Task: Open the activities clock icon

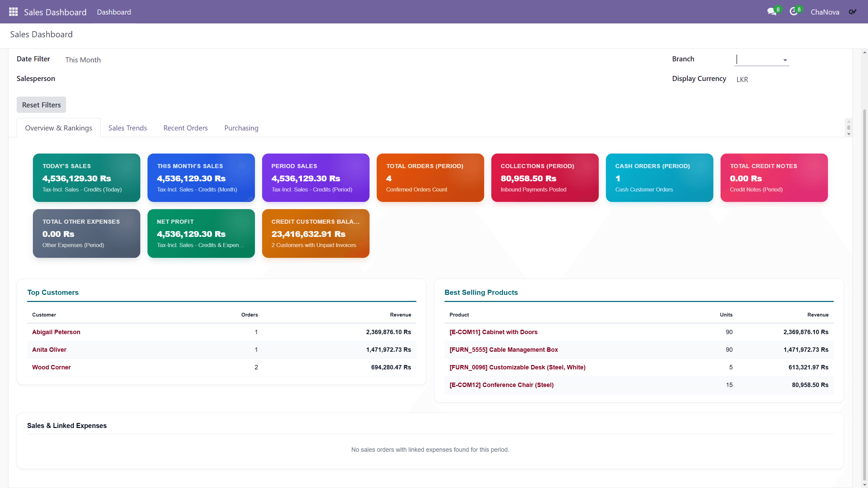Action: (x=793, y=12)
